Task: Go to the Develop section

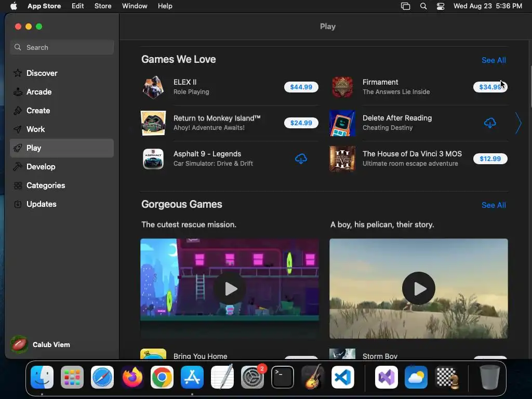Action: tap(62, 167)
